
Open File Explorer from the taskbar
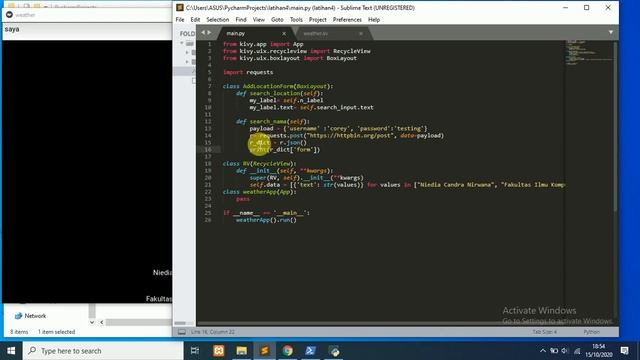point(241,351)
